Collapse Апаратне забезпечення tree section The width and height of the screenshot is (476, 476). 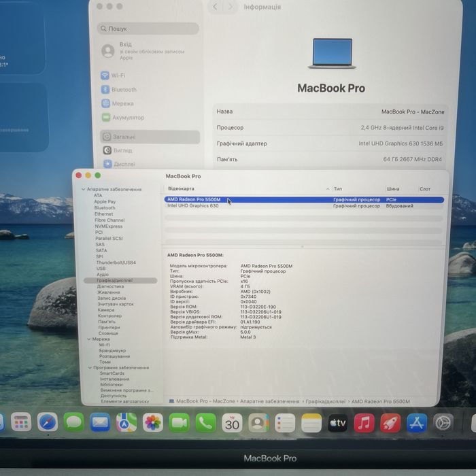(83, 189)
